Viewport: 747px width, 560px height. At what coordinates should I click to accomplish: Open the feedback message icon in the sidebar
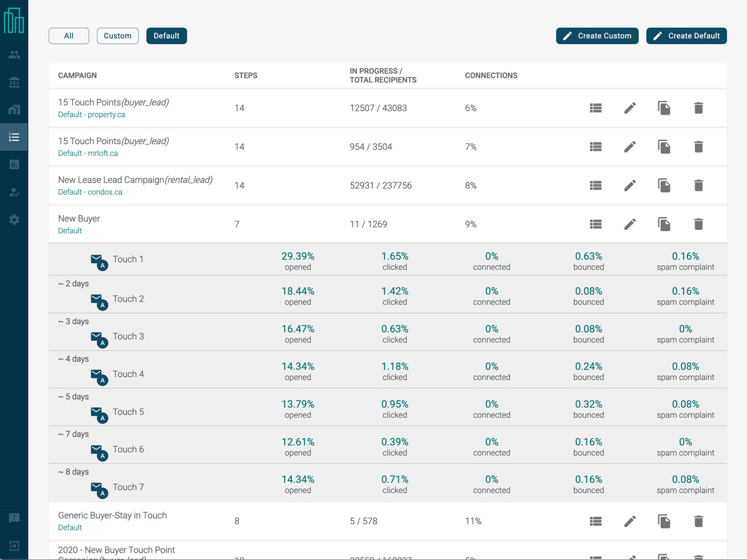(x=14, y=518)
